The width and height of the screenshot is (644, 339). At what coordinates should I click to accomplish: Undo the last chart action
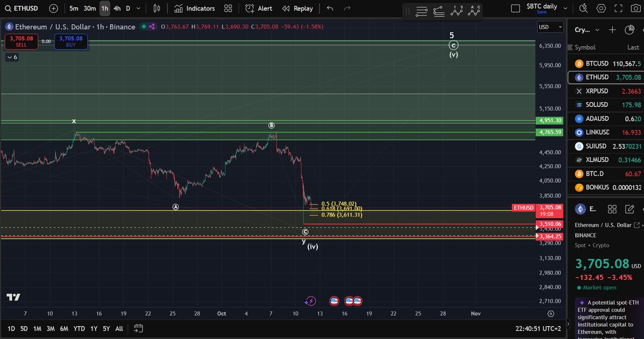(330, 8)
